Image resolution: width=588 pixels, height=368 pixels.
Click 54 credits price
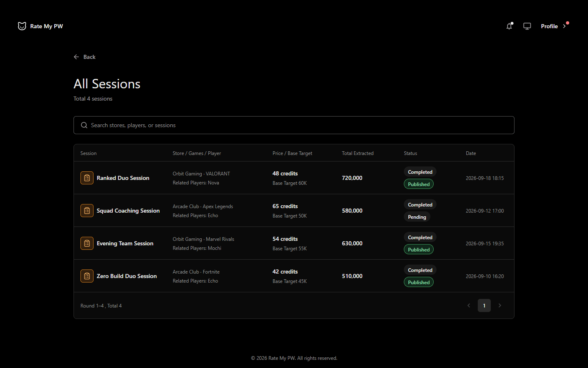point(285,239)
